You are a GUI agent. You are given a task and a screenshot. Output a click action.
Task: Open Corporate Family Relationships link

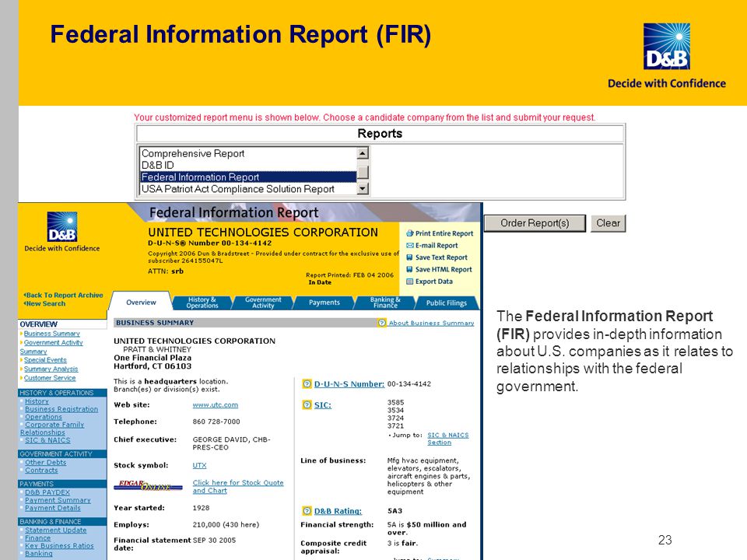[52, 429]
